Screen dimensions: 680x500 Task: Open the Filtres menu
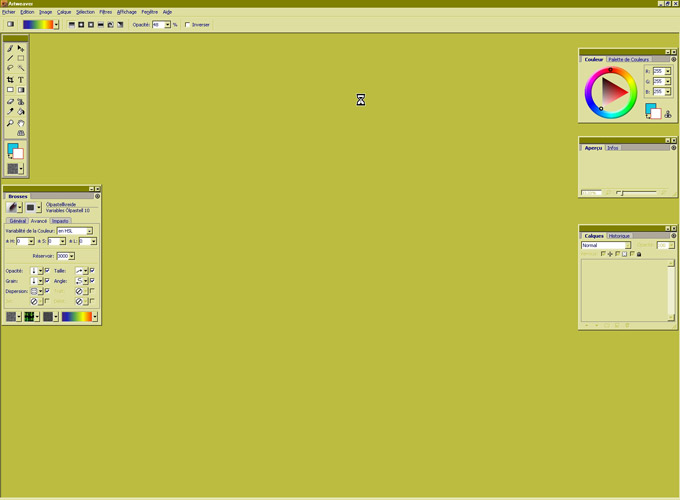click(x=105, y=12)
